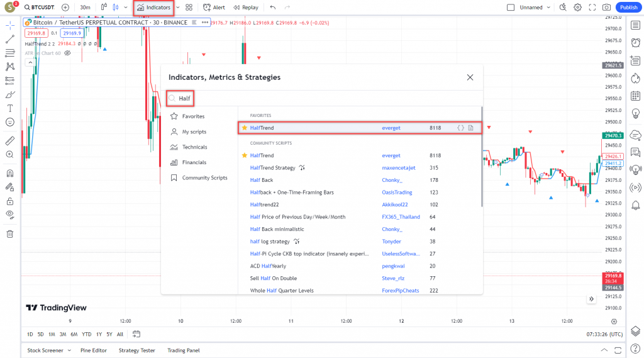Undo the last chart action
Viewport: 644px width, 358px height.
pos(273,8)
